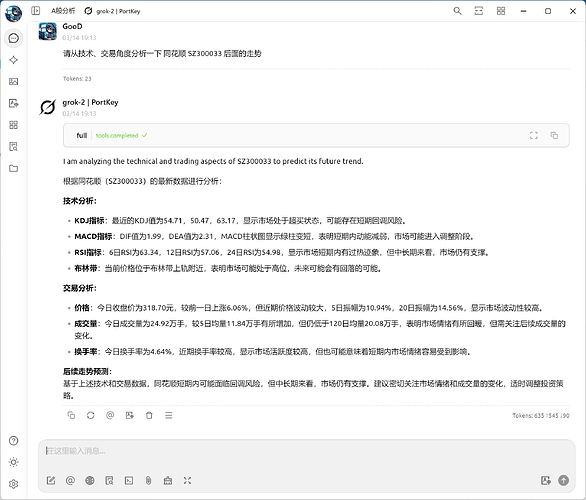Click the 换手率 bullet line

(272, 351)
